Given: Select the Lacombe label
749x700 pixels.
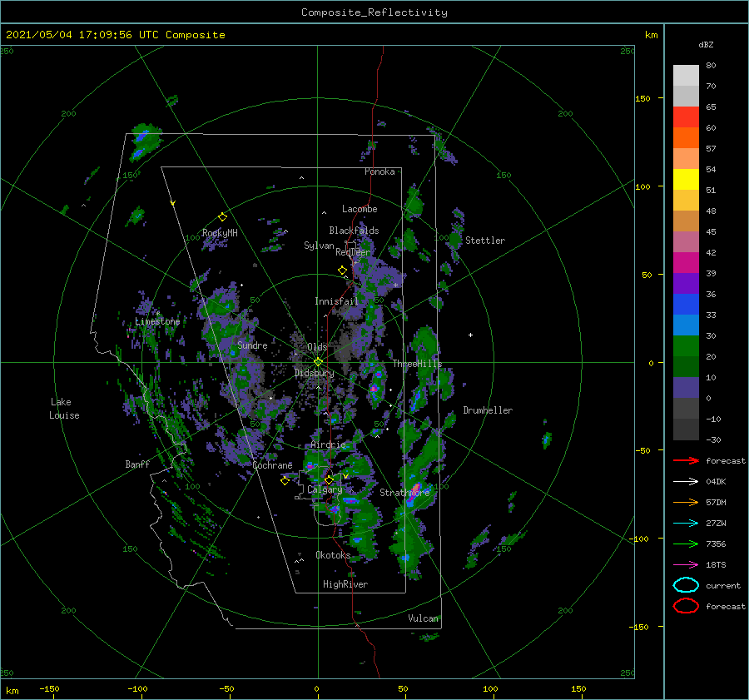Looking at the screenshot, I should point(360,209).
